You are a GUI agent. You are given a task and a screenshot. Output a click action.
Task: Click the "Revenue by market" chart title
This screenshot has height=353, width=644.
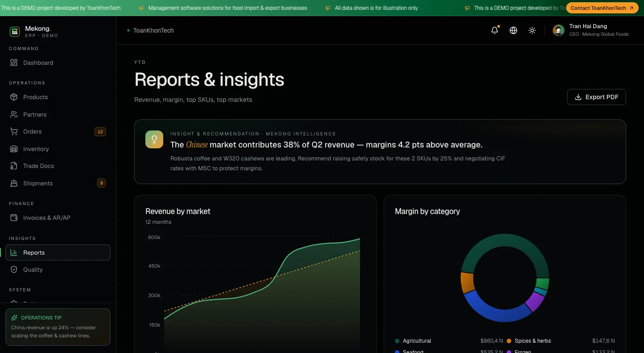coord(178,211)
